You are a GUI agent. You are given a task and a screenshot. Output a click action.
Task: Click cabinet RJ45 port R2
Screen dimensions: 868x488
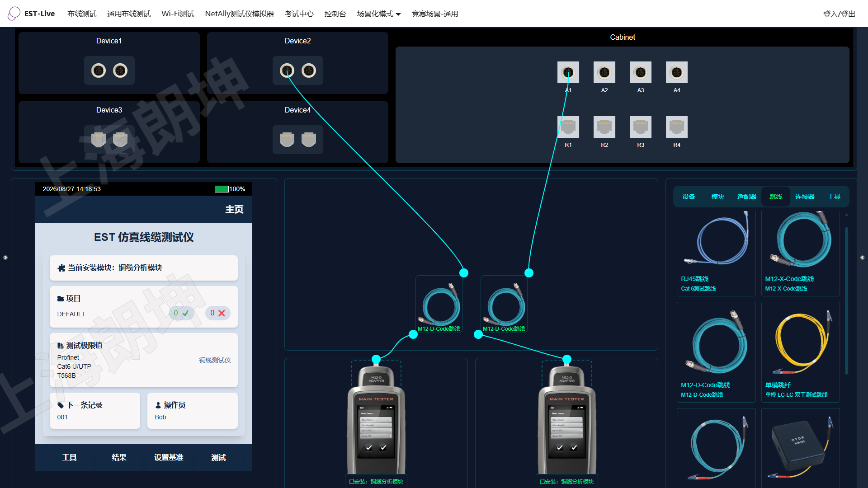pyautogui.click(x=604, y=127)
